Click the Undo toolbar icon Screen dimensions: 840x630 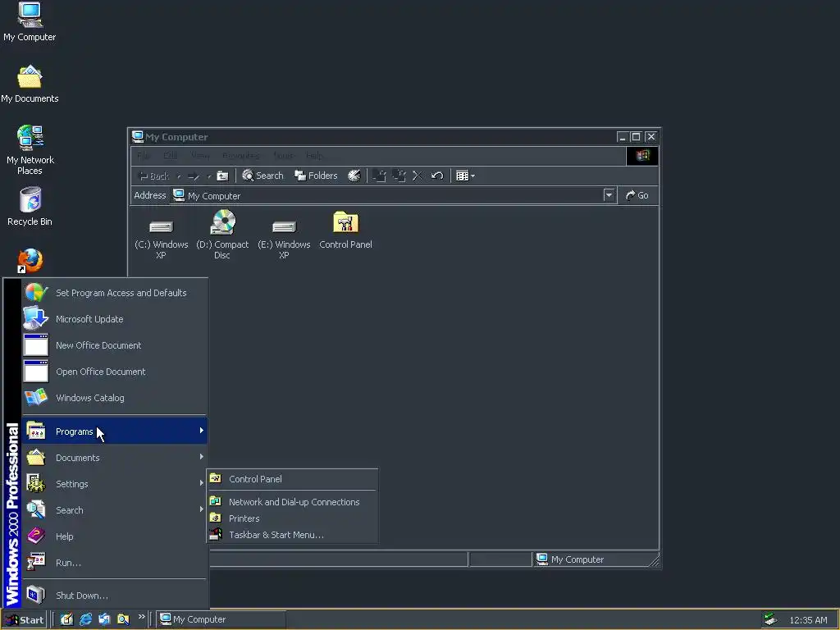437,176
